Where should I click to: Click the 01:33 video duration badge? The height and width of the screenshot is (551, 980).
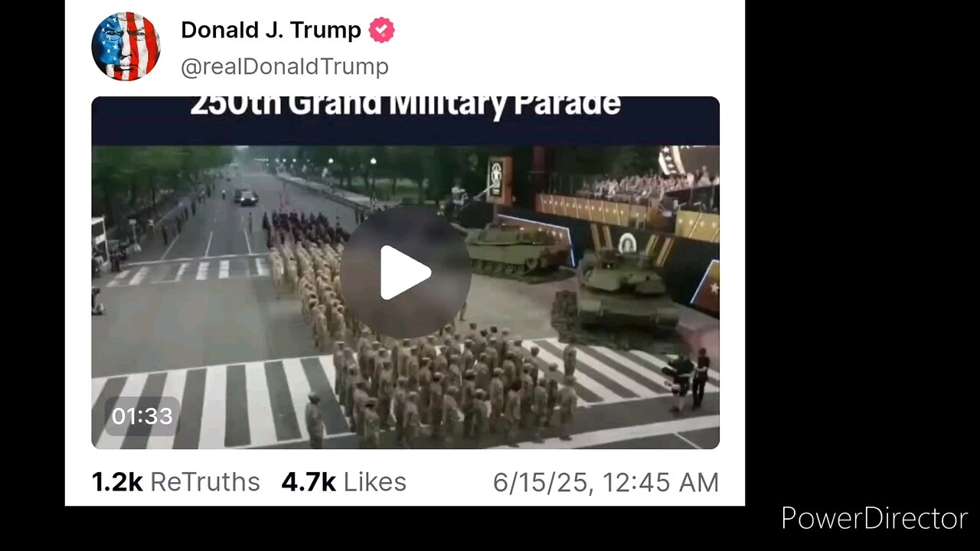pyautogui.click(x=142, y=416)
